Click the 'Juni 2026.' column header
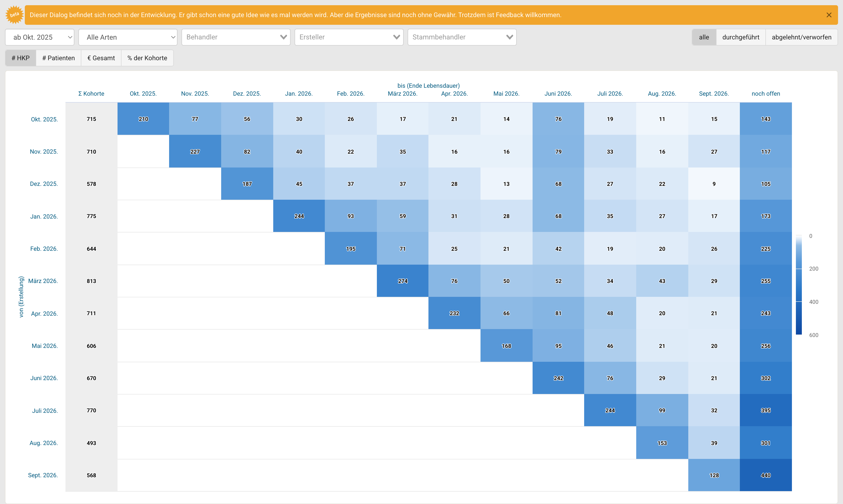This screenshot has width=843, height=504. click(558, 94)
